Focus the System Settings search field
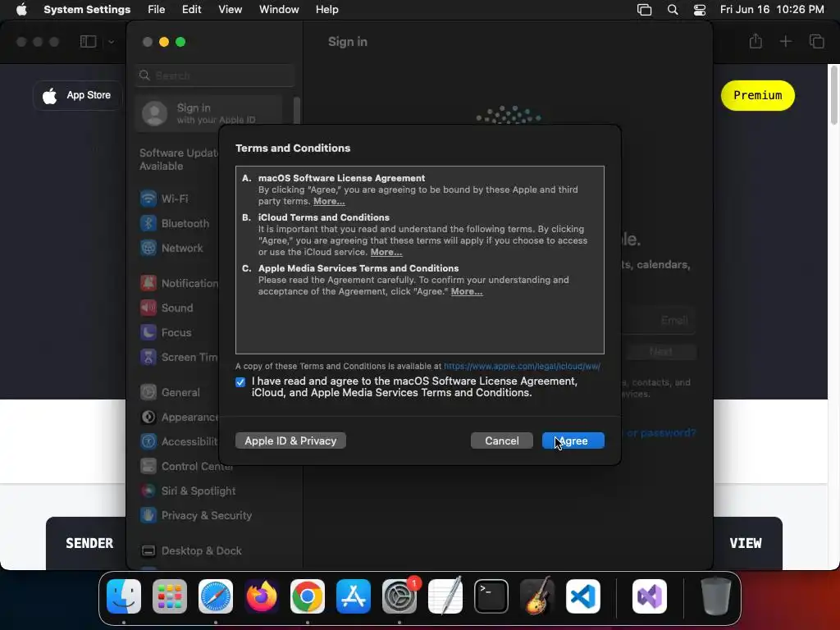This screenshot has width=840, height=630. [x=215, y=75]
